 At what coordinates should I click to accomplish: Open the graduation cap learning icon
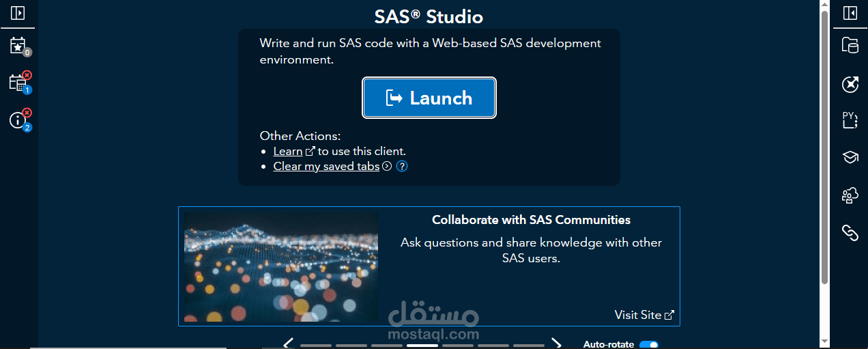coord(850,158)
